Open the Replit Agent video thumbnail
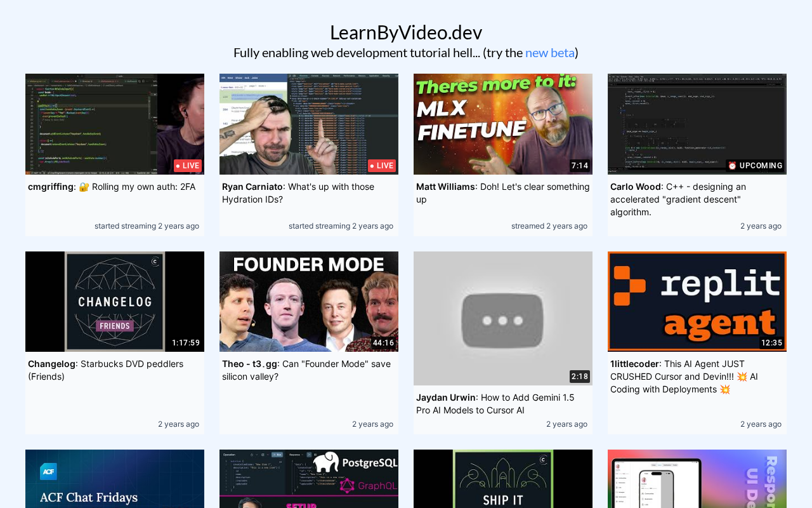Screen dimensions: 812x508 tap(697, 301)
